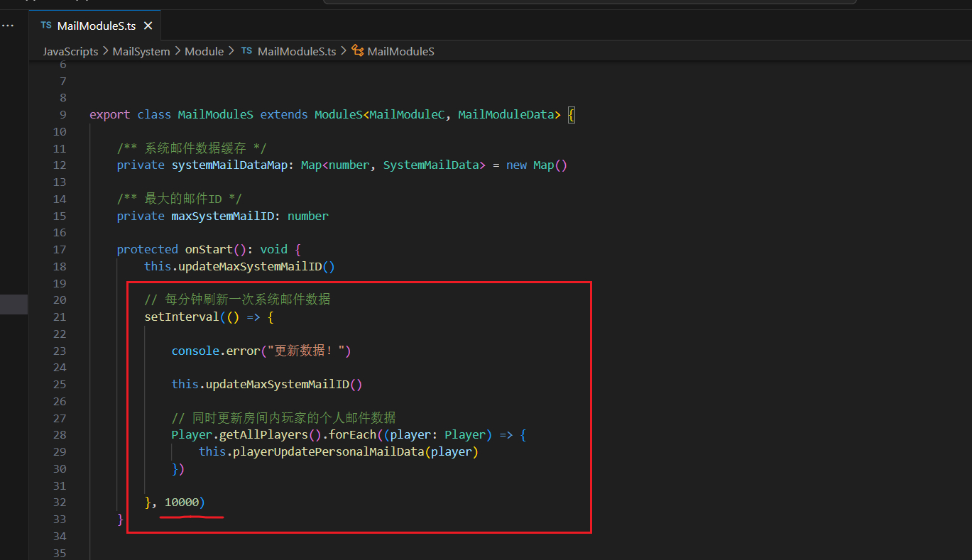
Task: Click the "更新数据！" string on line 23
Action: [x=306, y=351]
